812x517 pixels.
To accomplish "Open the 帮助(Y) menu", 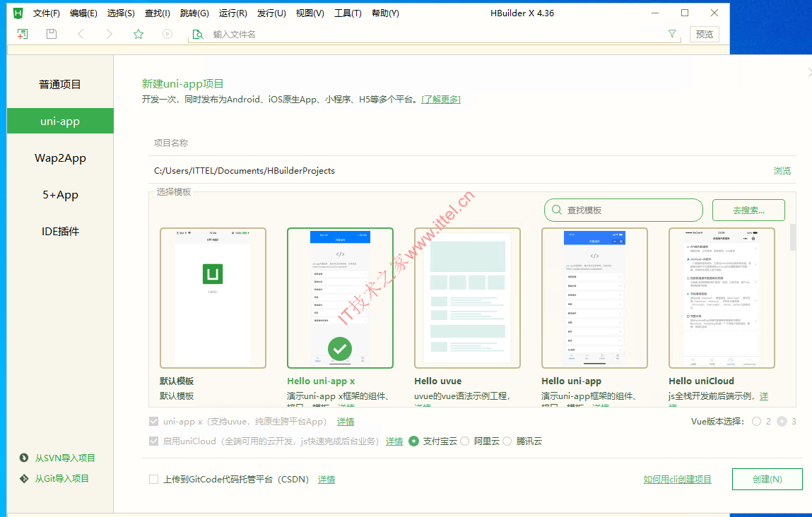I will (385, 13).
